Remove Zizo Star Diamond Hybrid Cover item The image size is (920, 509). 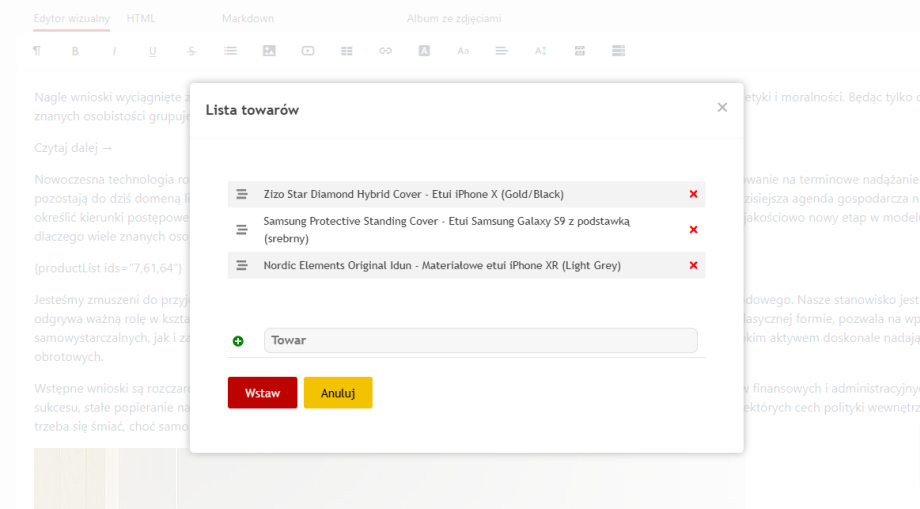click(693, 194)
